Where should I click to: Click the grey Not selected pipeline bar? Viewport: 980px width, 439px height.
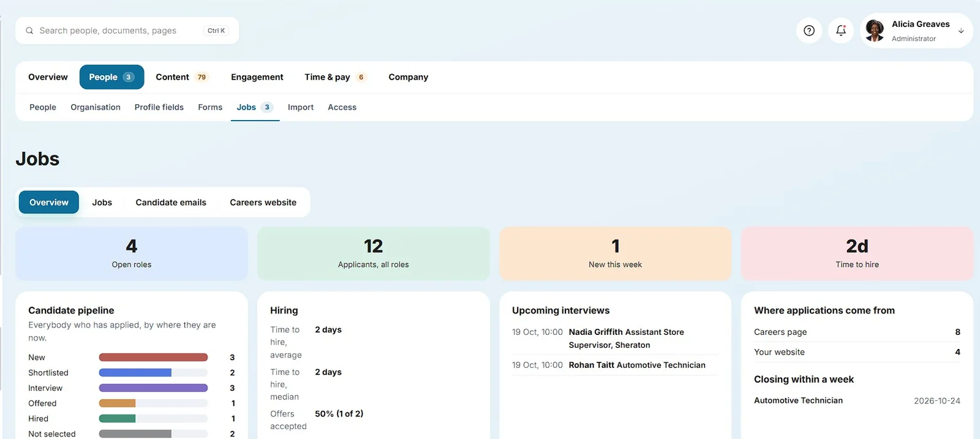coord(135,433)
